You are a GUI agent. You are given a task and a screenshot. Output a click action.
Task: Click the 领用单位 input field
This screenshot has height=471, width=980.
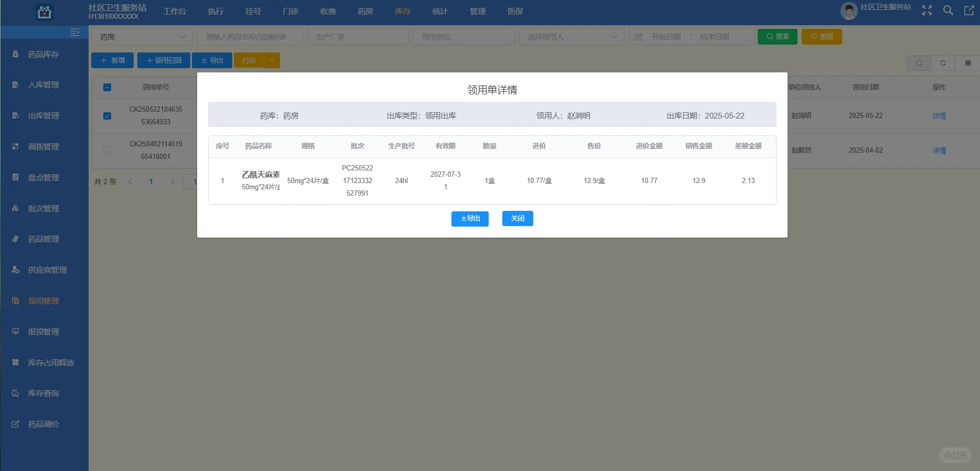tap(464, 37)
